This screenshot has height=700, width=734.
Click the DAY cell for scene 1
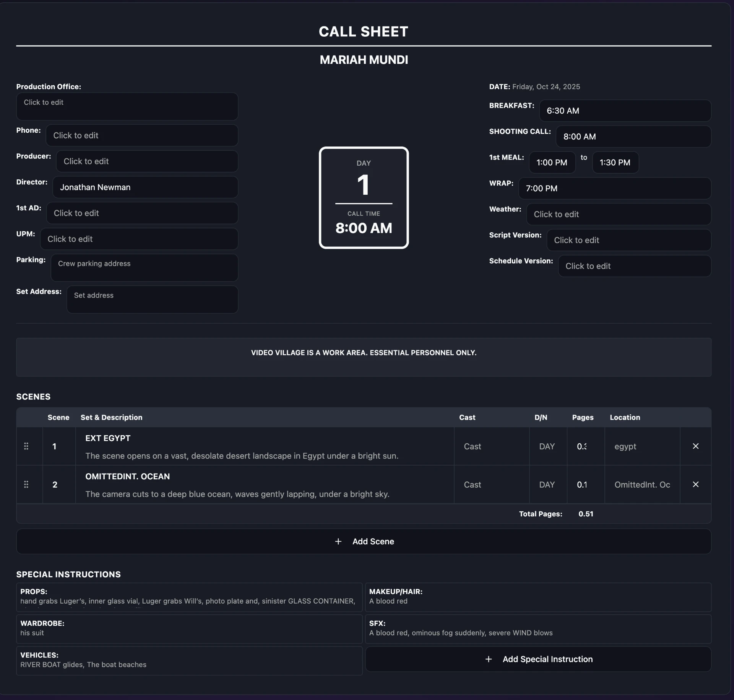548,446
